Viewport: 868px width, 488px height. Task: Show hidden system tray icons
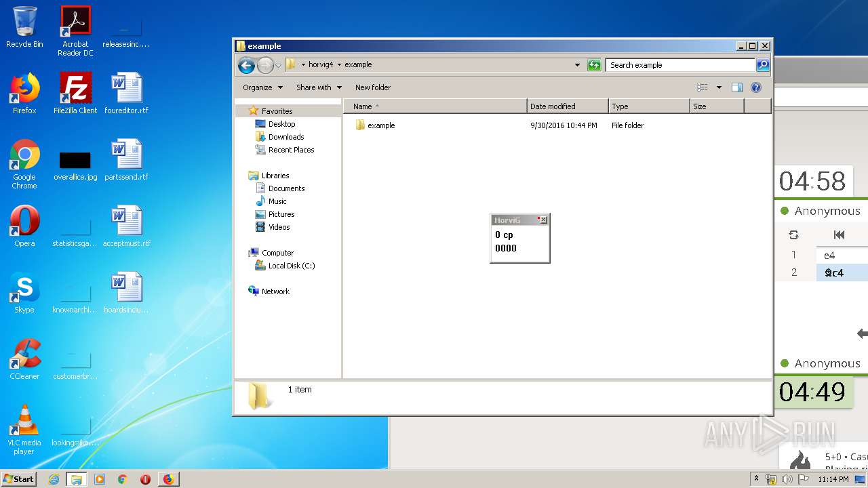click(756, 479)
